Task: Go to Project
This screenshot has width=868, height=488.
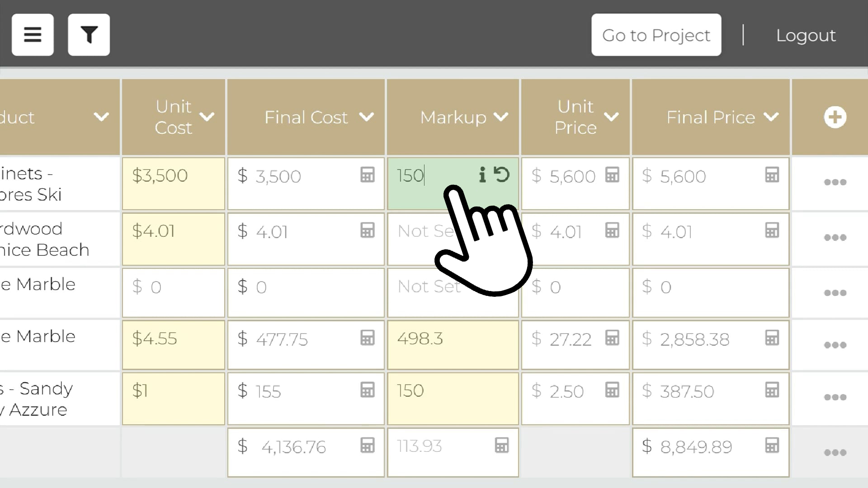Action: [656, 35]
